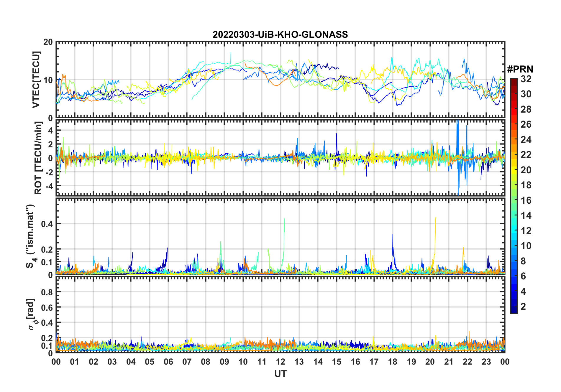Click colorbar tick label 10
This screenshot has width=561, height=392.
pos(526,246)
